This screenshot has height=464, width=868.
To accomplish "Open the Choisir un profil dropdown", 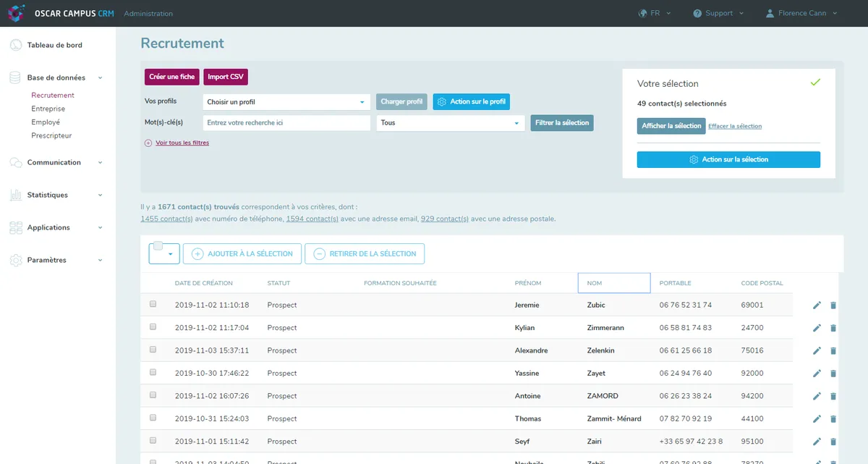I will pos(286,102).
